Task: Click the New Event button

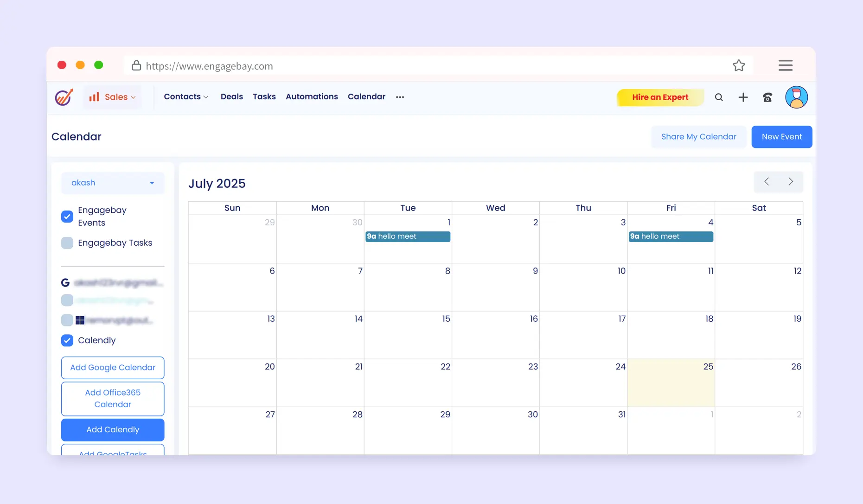Action: (781, 137)
